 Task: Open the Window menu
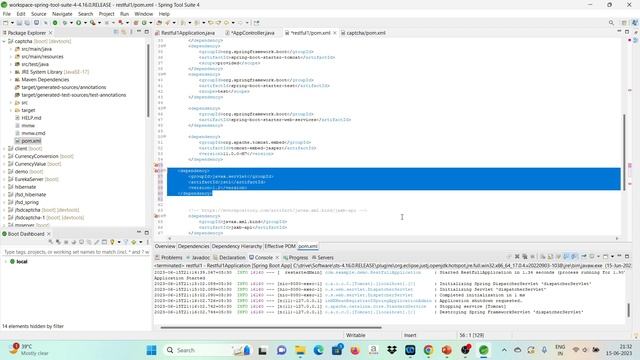pyautogui.click(x=143, y=14)
